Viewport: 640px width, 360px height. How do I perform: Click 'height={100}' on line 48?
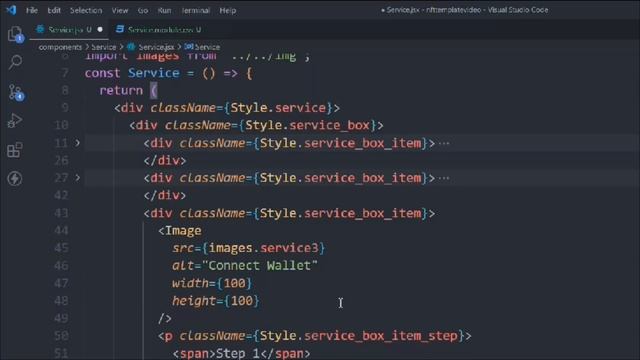(216, 301)
